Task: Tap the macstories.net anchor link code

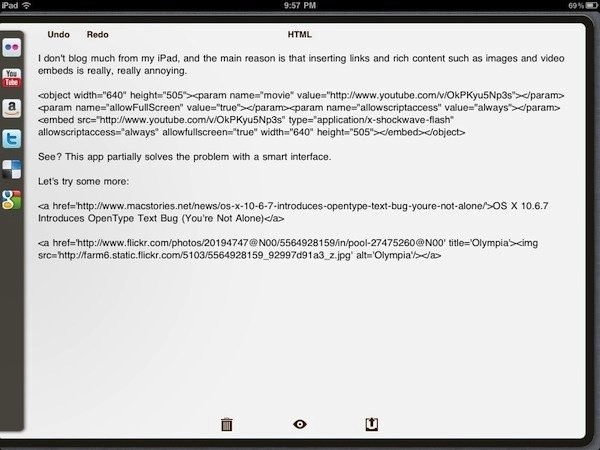Action: click(x=293, y=212)
